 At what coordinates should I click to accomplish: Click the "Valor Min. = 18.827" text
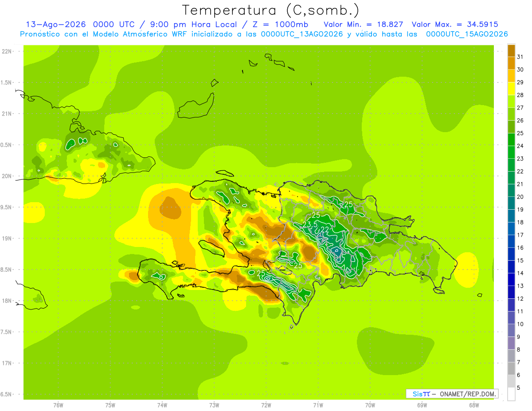pos(364,24)
